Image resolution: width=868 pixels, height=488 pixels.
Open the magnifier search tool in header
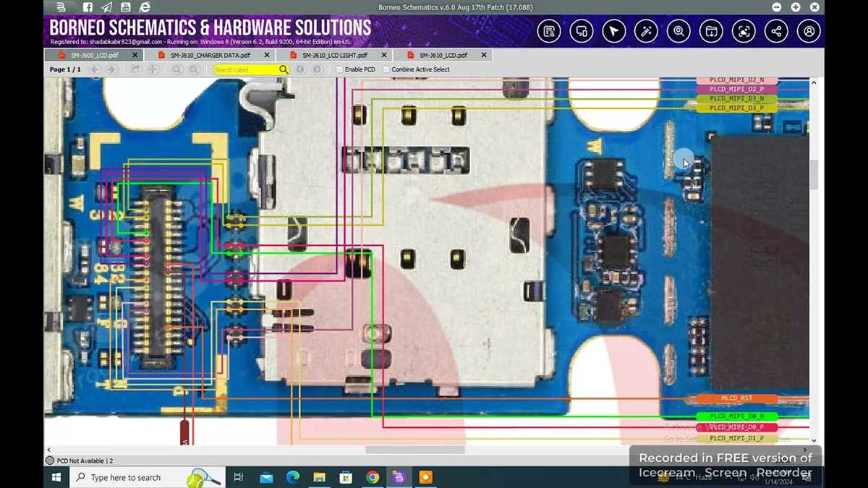click(678, 31)
